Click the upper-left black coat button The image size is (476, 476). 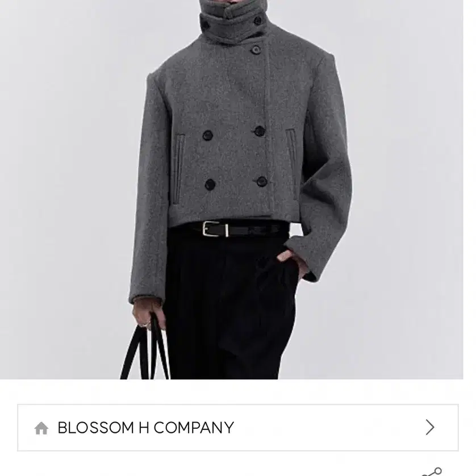(x=208, y=135)
